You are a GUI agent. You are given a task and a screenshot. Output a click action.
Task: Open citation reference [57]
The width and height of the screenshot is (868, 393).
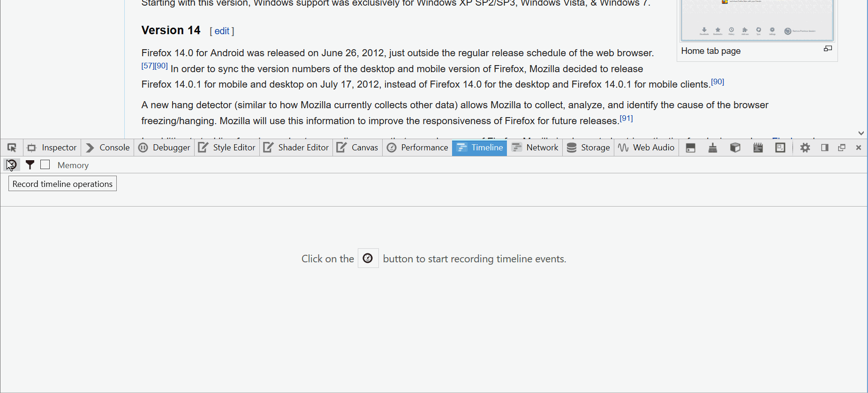[x=148, y=66]
